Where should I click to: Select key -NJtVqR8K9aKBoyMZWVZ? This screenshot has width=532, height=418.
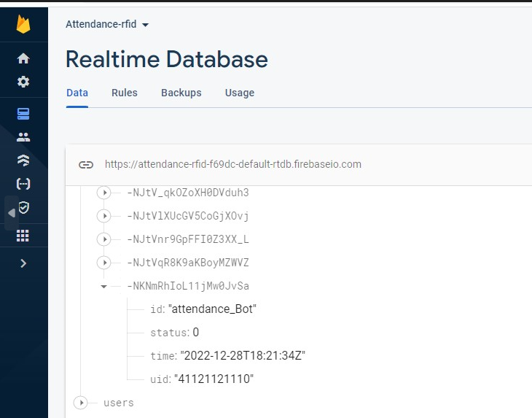[188, 263]
